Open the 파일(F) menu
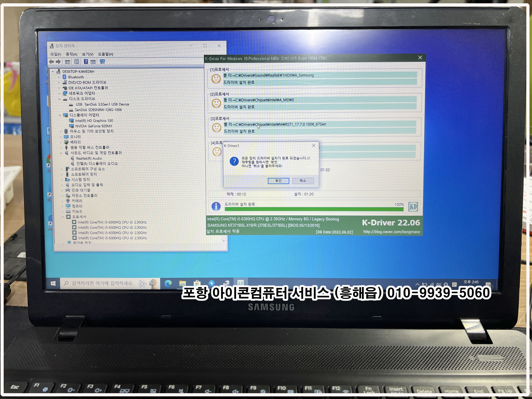 coord(56,54)
